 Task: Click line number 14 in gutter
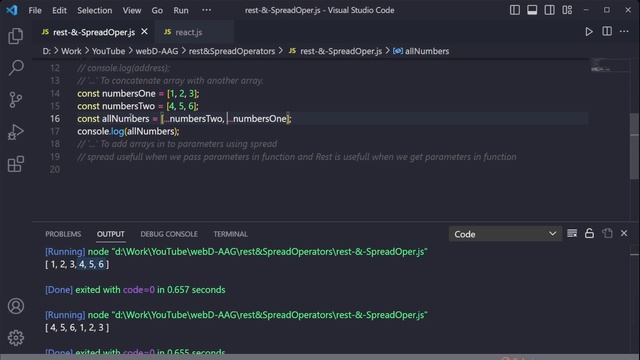tap(55, 93)
